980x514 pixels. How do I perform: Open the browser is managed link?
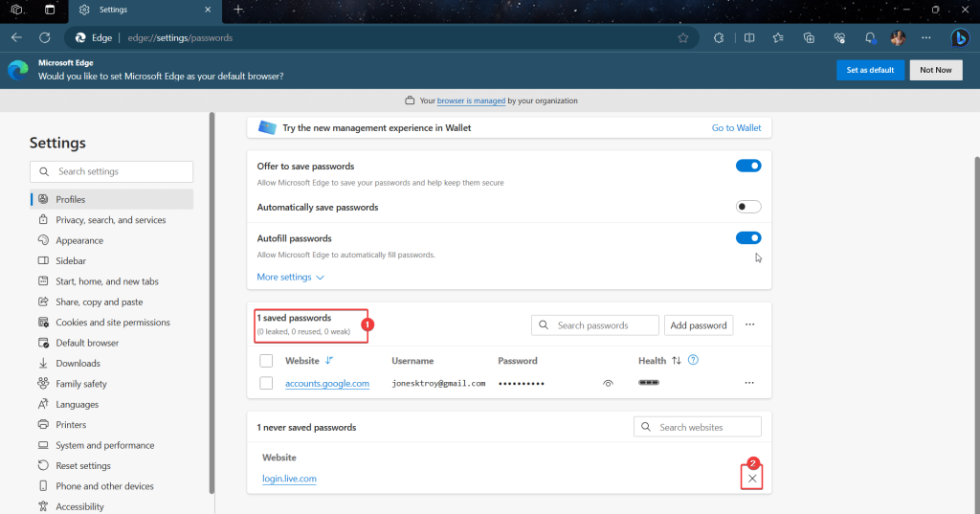pyautogui.click(x=471, y=101)
